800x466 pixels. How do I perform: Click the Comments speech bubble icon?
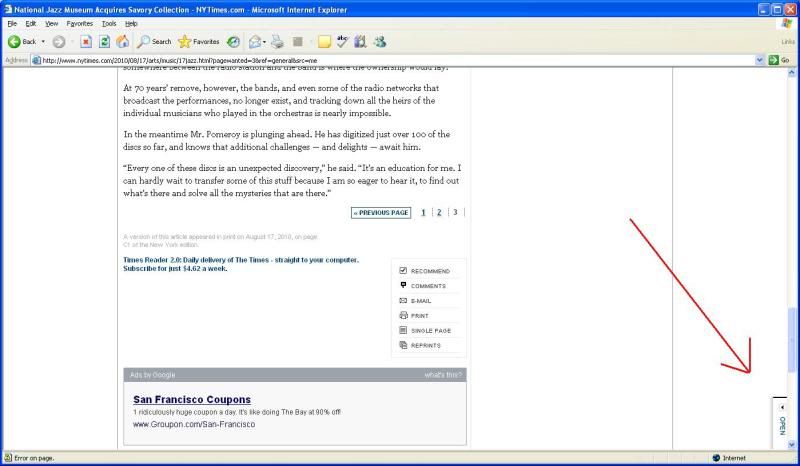click(403, 285)
